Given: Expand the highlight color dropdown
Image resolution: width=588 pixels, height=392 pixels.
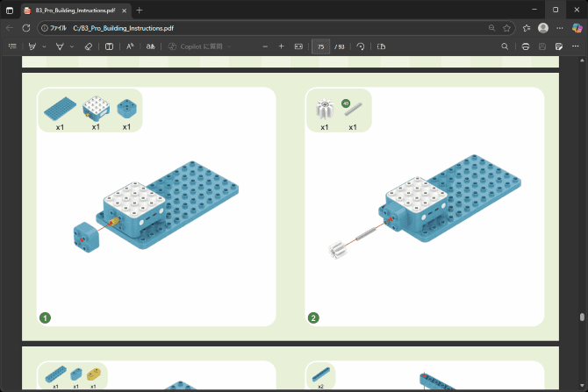Looking at the screenshot, I should 44,46.
